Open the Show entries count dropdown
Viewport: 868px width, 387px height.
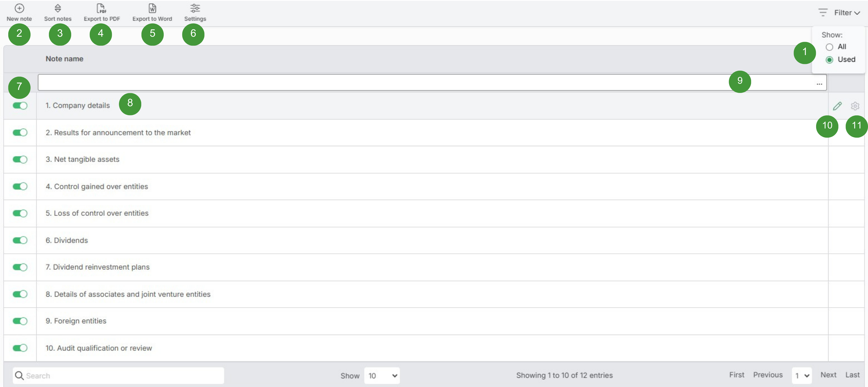[x=382, y=376]
